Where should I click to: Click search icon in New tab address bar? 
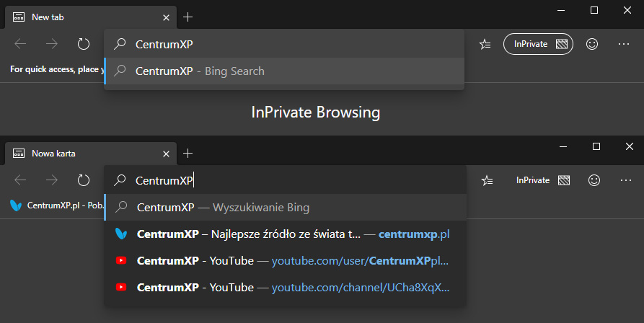click(x=120, y=44)
